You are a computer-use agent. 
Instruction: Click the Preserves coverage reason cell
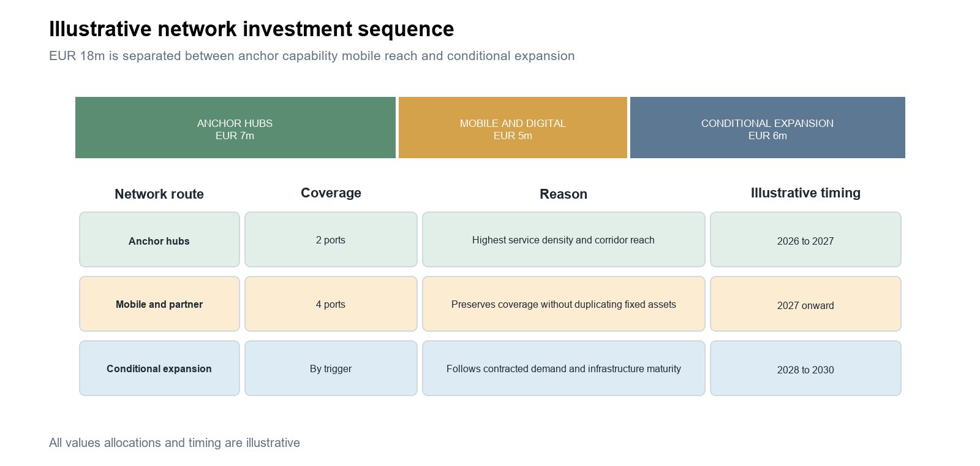[563, 304]
